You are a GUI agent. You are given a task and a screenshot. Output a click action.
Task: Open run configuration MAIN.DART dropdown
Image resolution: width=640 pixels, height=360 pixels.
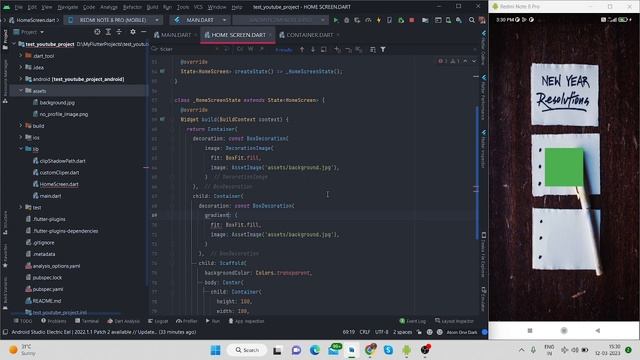click(200, 20)
